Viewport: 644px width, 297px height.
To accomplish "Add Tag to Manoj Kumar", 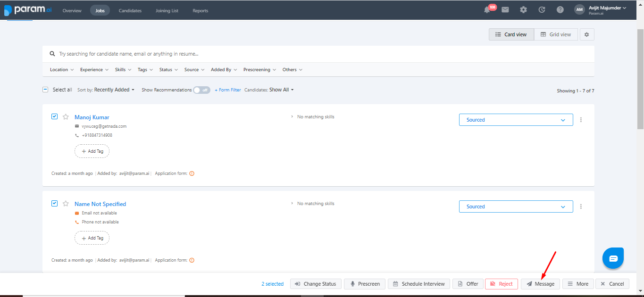I will coord(92,151).
